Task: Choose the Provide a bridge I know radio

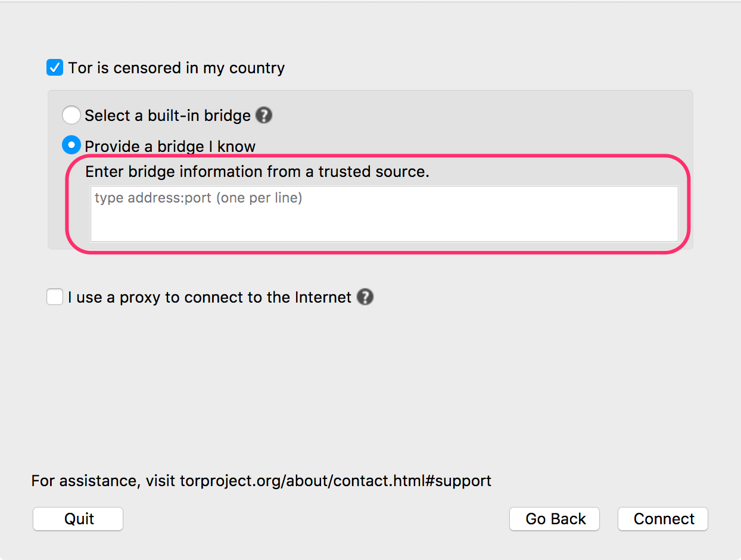Action: (71, 145)
